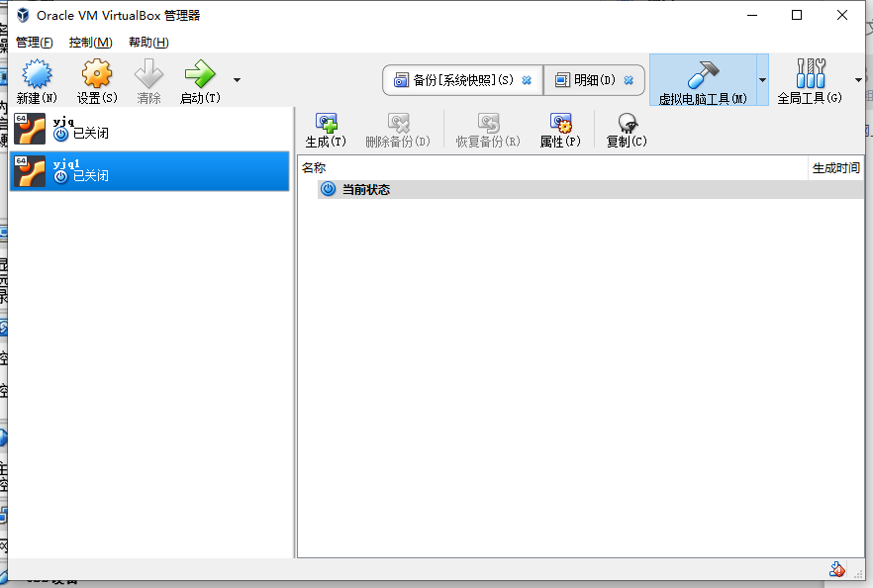
Task: Open 设置(S) settings gear icon
Action: tap(97, 74)
